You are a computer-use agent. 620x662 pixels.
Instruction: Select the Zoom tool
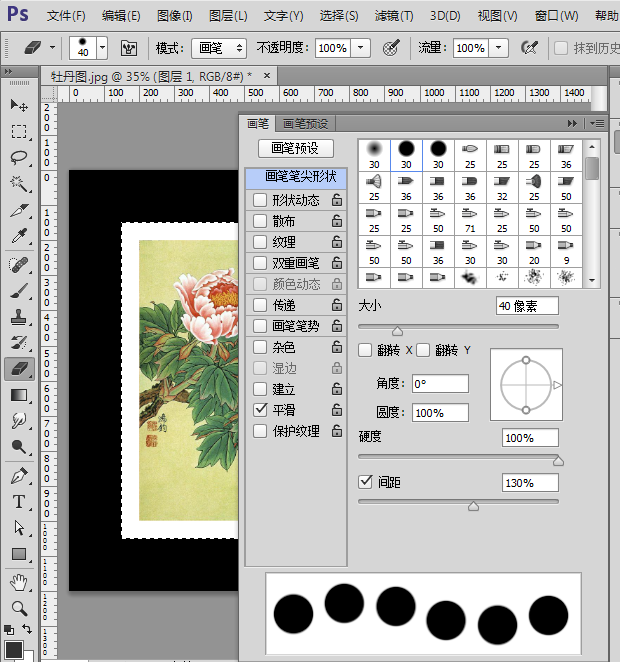point(18,607)
